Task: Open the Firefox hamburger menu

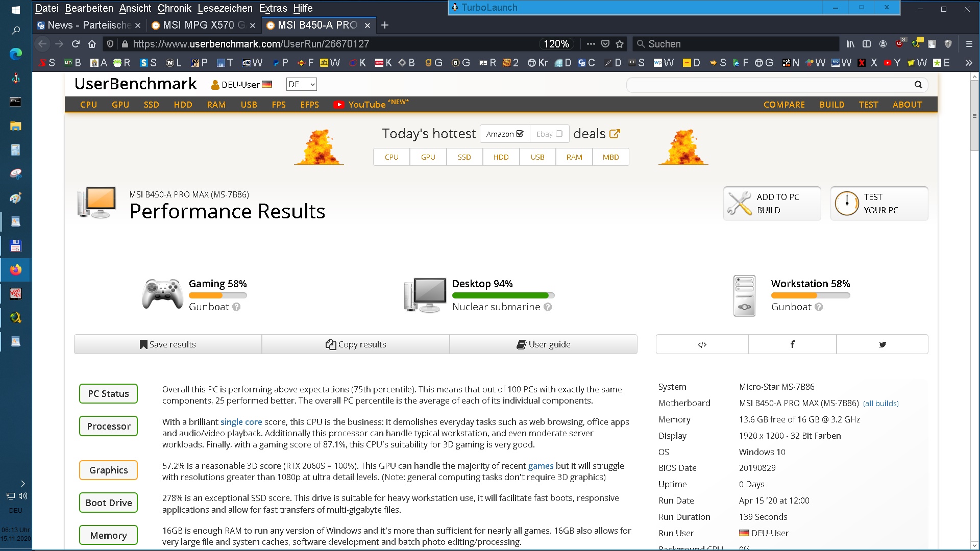Action: point(969,44)
